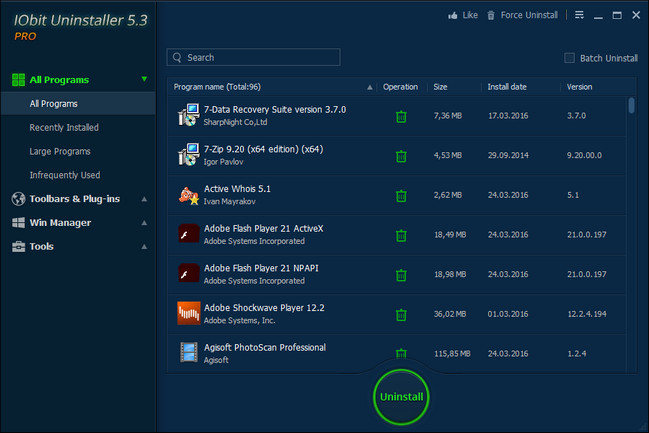
Task: Click the 7-Data Recovery Suite program icon
Action: tap(189, 115)
